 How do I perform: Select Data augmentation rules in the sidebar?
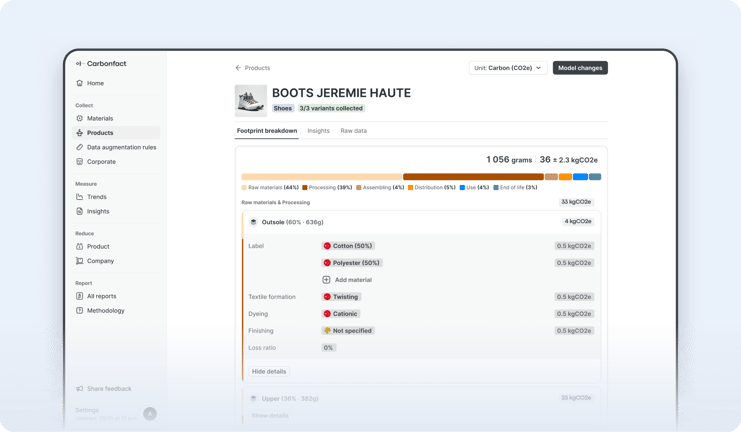click(116, 147)
